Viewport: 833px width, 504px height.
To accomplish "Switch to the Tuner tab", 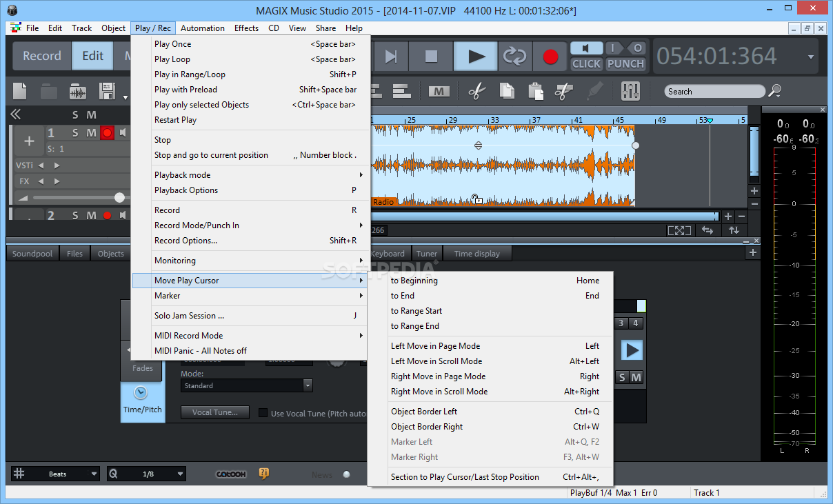I will click(427, 254).
